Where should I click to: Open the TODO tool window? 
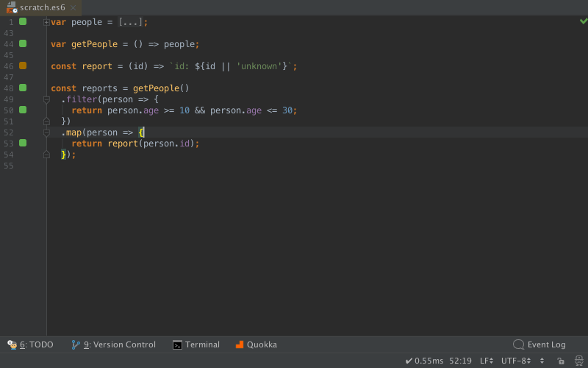point(30,344)
